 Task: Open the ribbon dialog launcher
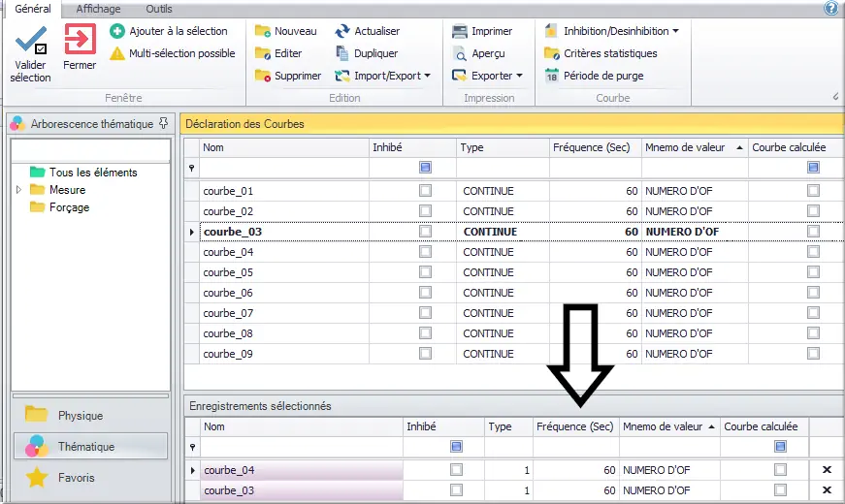click(x=835, y=97)
